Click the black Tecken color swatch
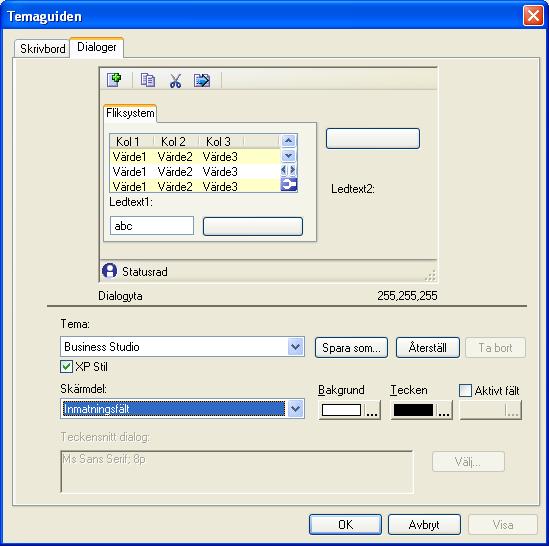 (413, 410)
